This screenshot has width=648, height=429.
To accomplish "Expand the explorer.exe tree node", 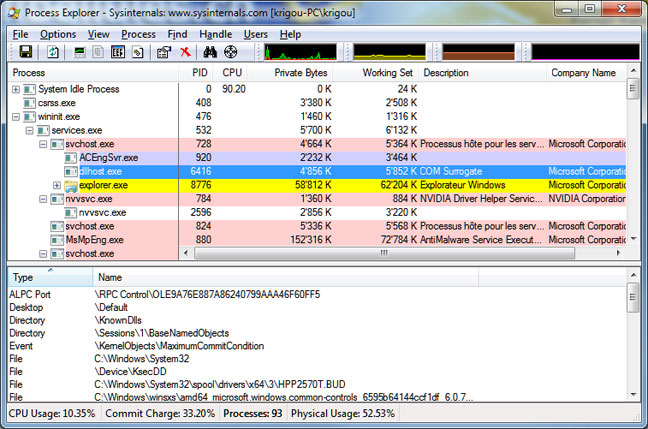I will (57, 185).
